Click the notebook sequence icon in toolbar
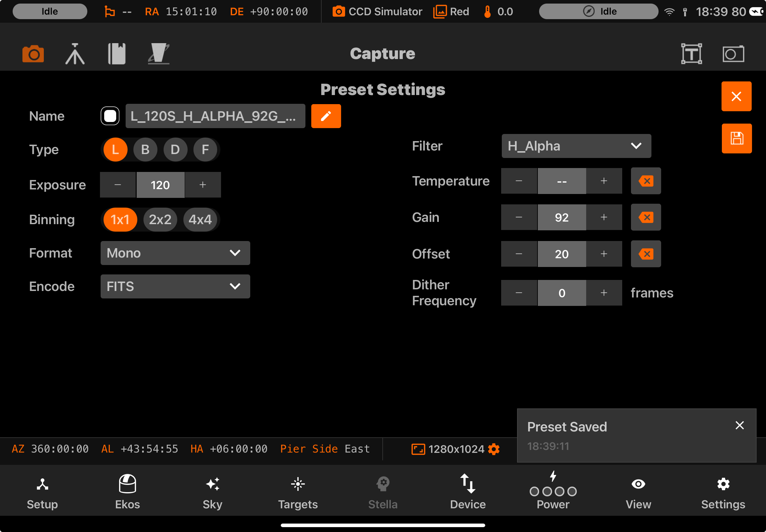 pos(117,54)
